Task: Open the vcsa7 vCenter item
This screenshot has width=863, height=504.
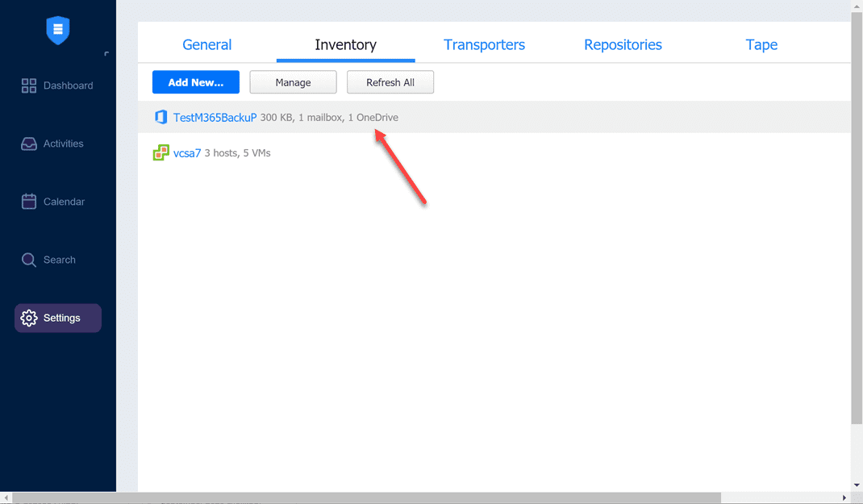Action: click(186, 152)
